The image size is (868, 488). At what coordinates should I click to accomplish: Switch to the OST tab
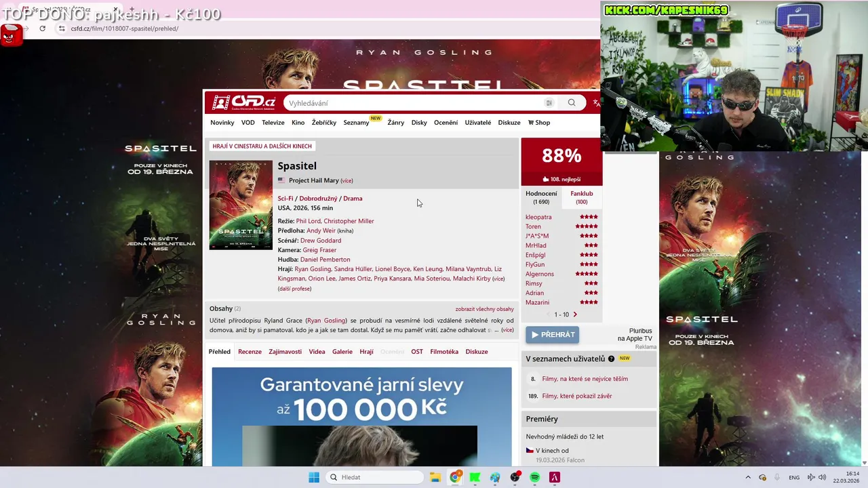pos(417,352)
